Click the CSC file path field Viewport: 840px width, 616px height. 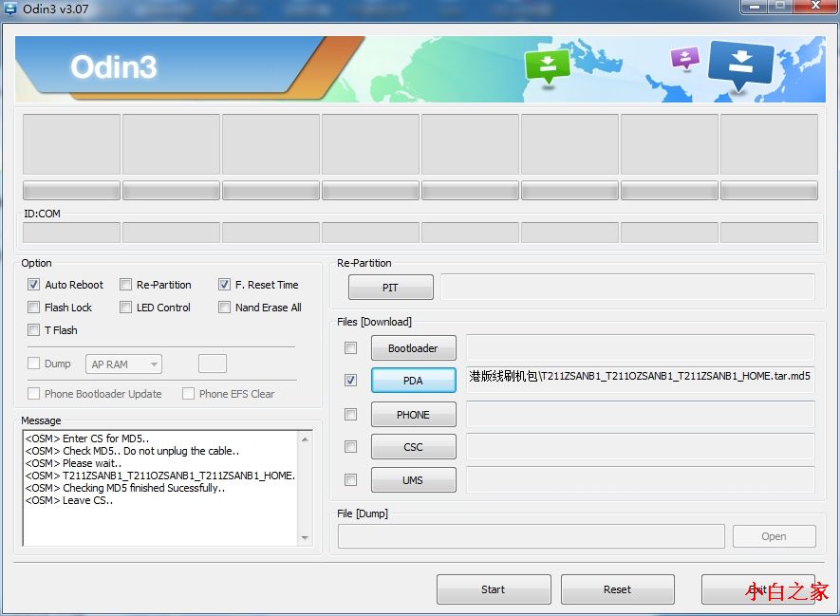tap(640, 446)
